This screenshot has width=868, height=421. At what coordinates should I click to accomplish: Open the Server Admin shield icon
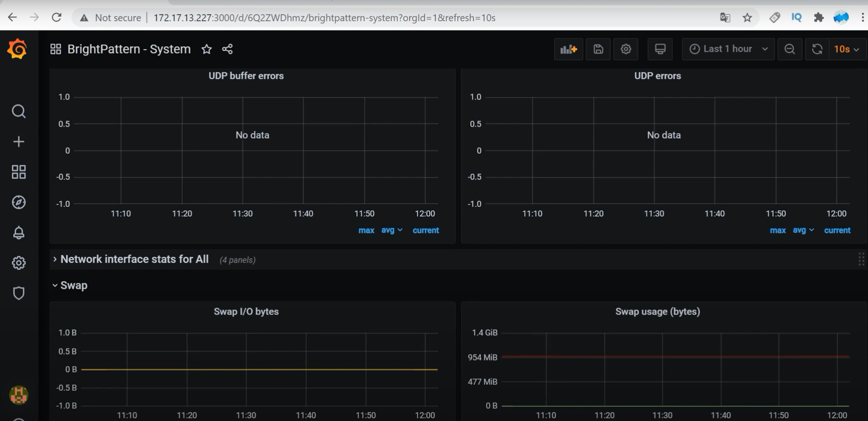19,293
